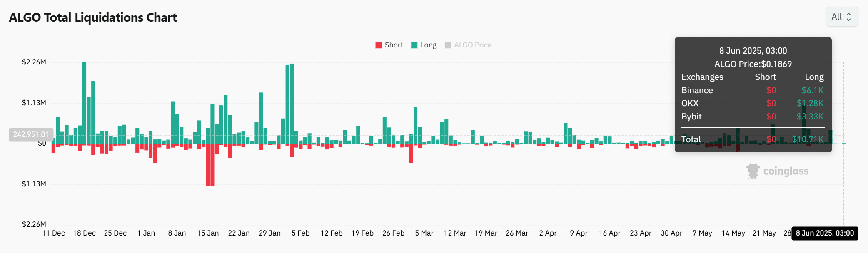Click the 8 Jun 2025, 03:00 axis label
The width and height of the screenshot is (868, 253).
point(824,233)
